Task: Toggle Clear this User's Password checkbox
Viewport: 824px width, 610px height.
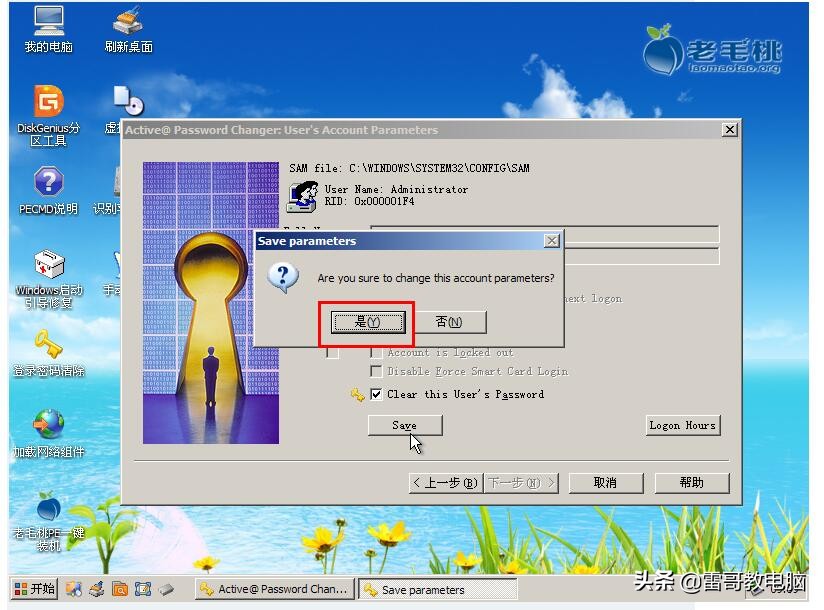Action: coord(376,394)
